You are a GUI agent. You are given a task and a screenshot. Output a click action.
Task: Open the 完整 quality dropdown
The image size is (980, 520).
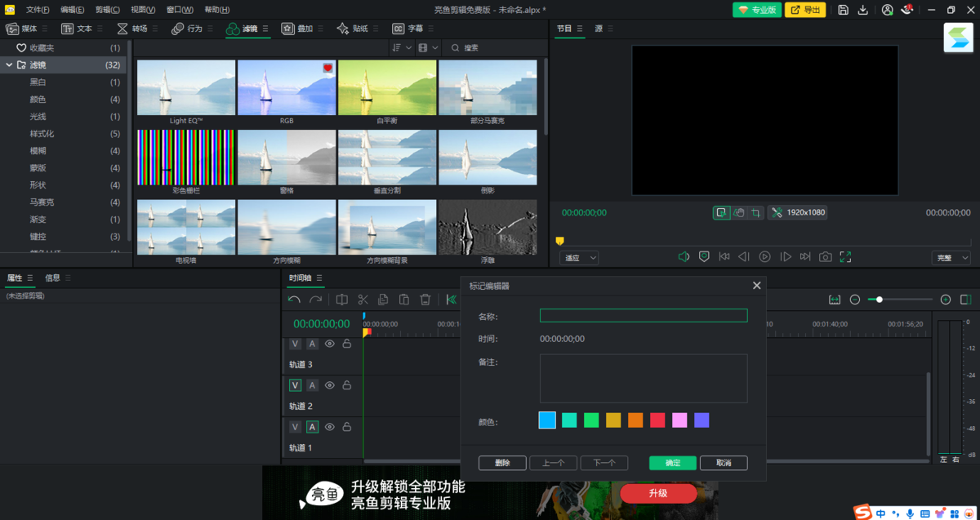pyautogui.click(x=951, y=258)
